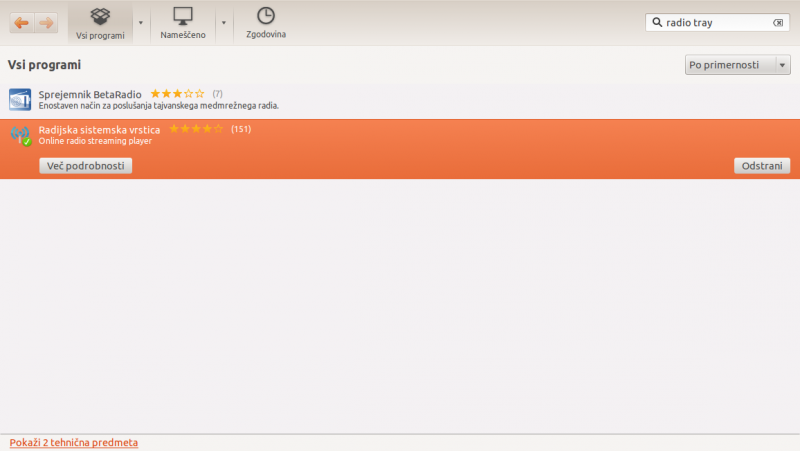Viewport: 800px width, 451px height.
Task: Click the Online radio streaming player description
Action: pos(95,141)
